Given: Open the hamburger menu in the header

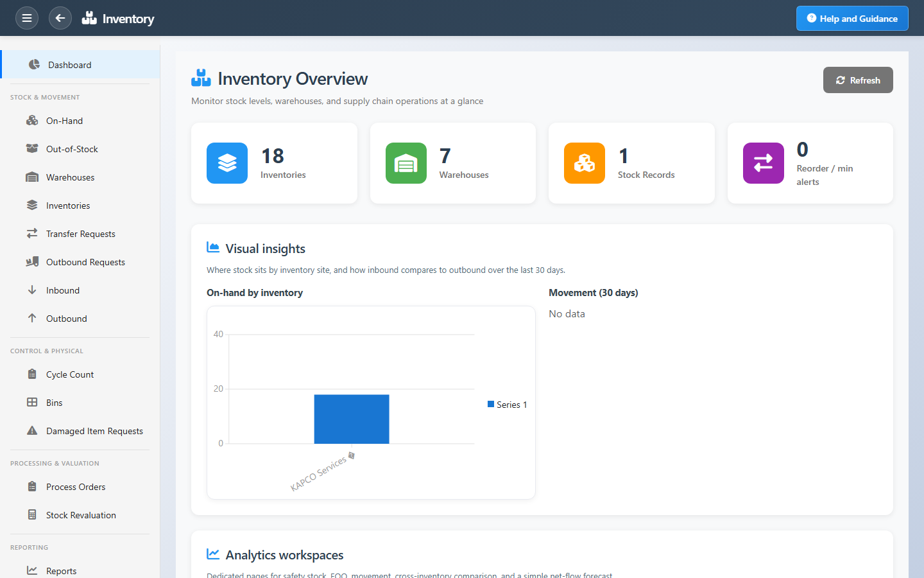Looking at the screenshot, I should [27, 18].
